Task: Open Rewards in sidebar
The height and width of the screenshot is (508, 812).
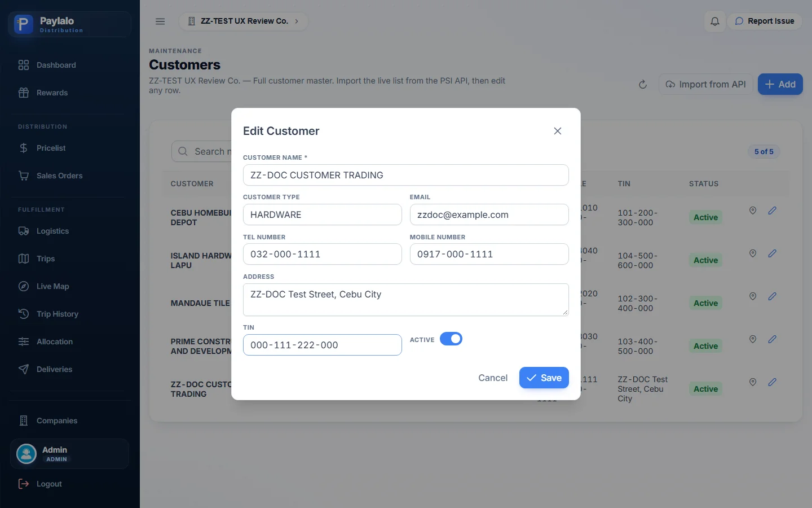Action: click(x=70, y=93)
